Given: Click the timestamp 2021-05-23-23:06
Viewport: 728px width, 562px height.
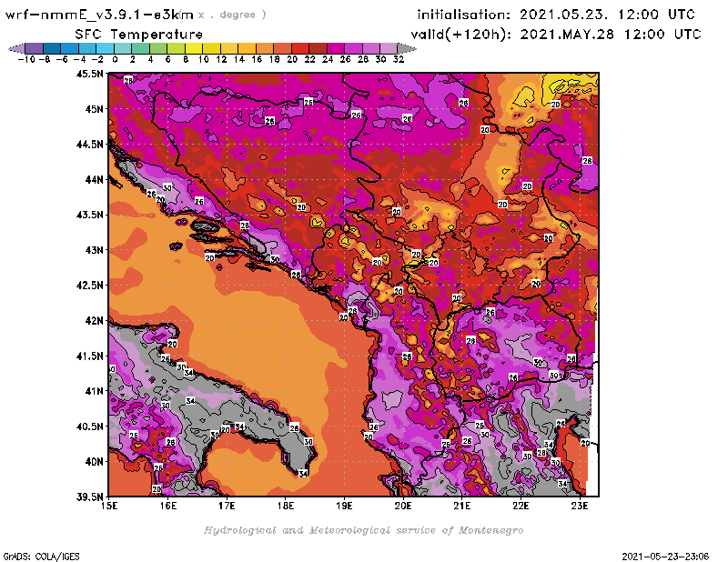Looking at the screenshot, I should (x=665, y=557).
